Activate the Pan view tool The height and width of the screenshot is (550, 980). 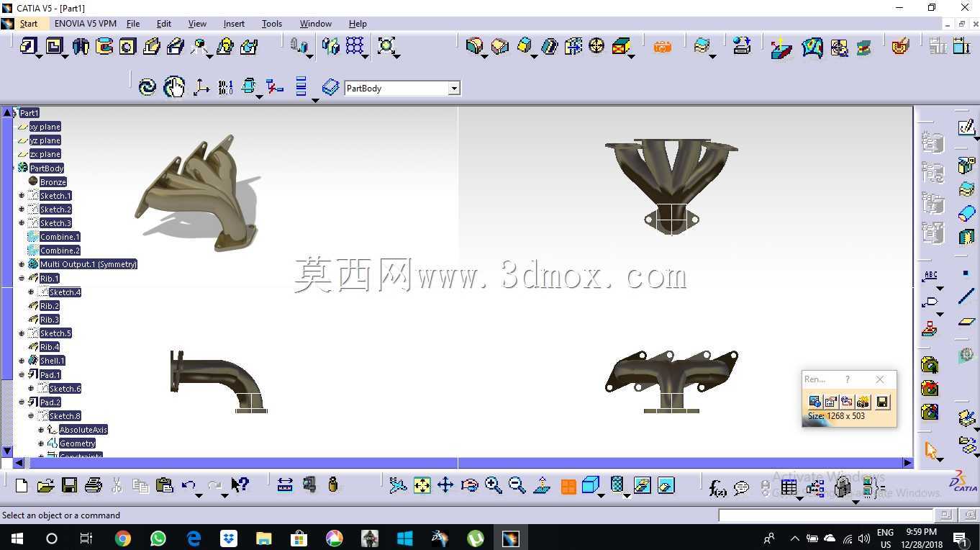445,485
